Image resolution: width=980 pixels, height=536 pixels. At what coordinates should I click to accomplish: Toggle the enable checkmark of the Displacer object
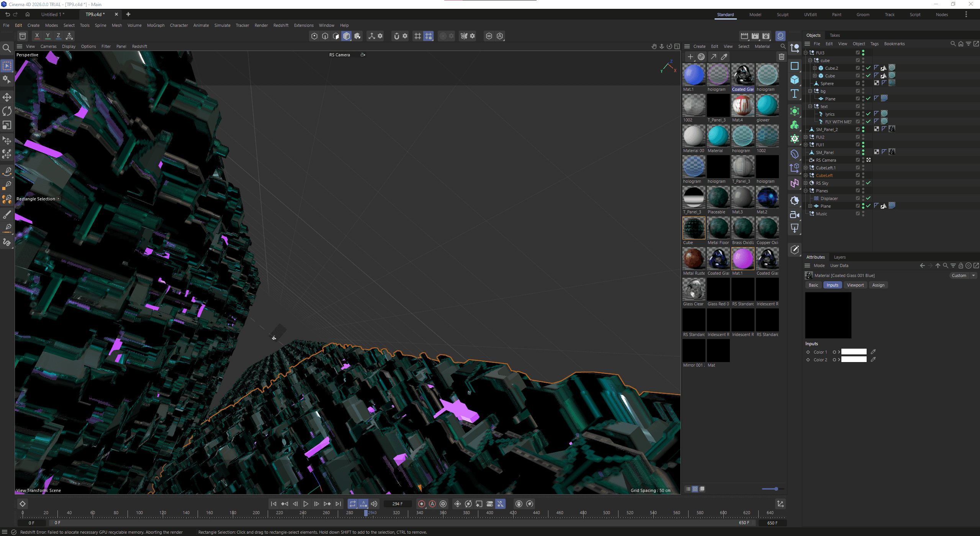coord(869,198)
